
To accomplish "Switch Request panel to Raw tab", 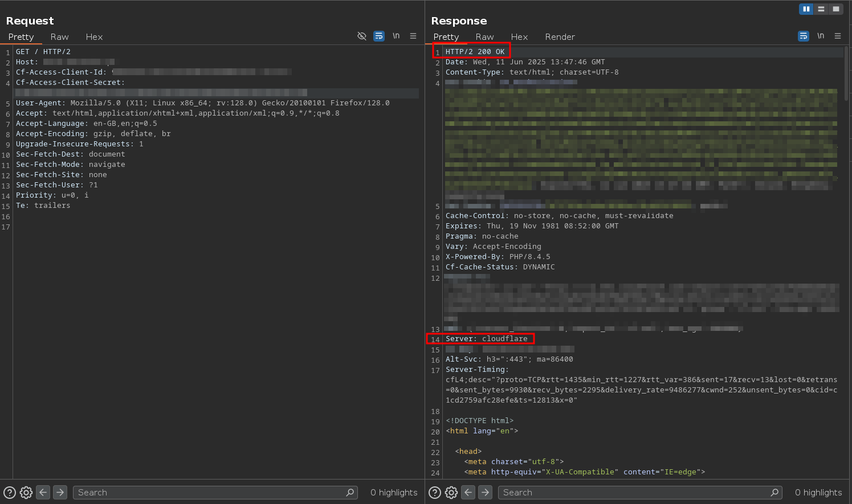I will click(59, 36).
